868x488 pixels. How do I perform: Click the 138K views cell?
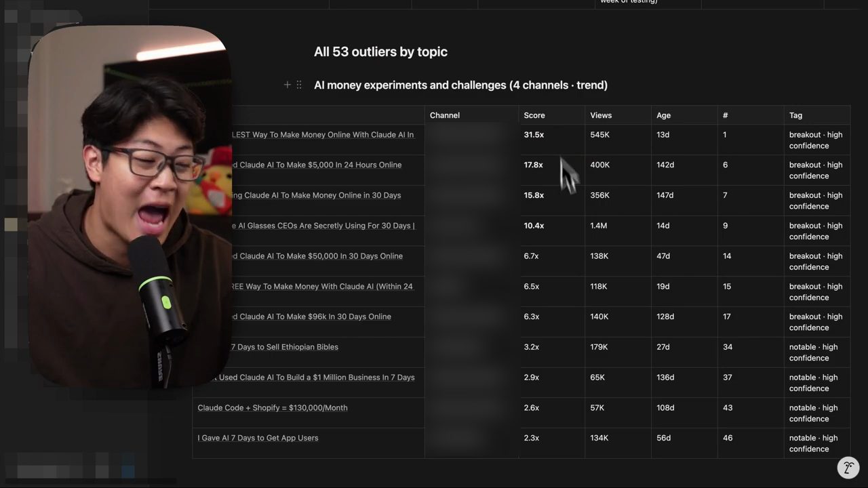[x=618, y=262]
